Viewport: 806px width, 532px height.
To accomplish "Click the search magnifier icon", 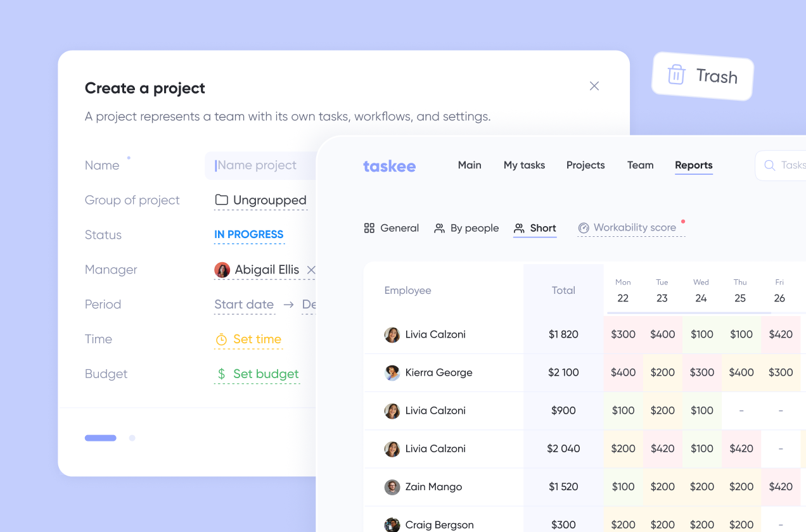I will (x=769, y=165).
